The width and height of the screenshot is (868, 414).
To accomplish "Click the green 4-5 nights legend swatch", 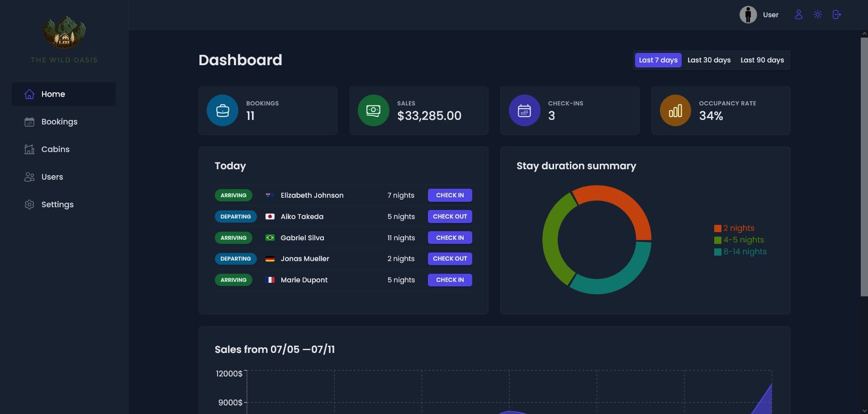I will (717, 240).
